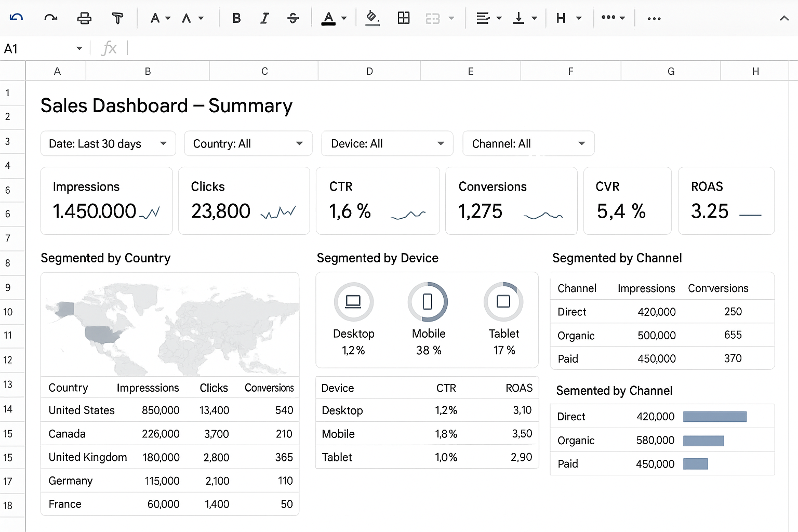Open the overflow menu with three dots
This screenshot has width=798, height=532.
click(x=654, y=18)
